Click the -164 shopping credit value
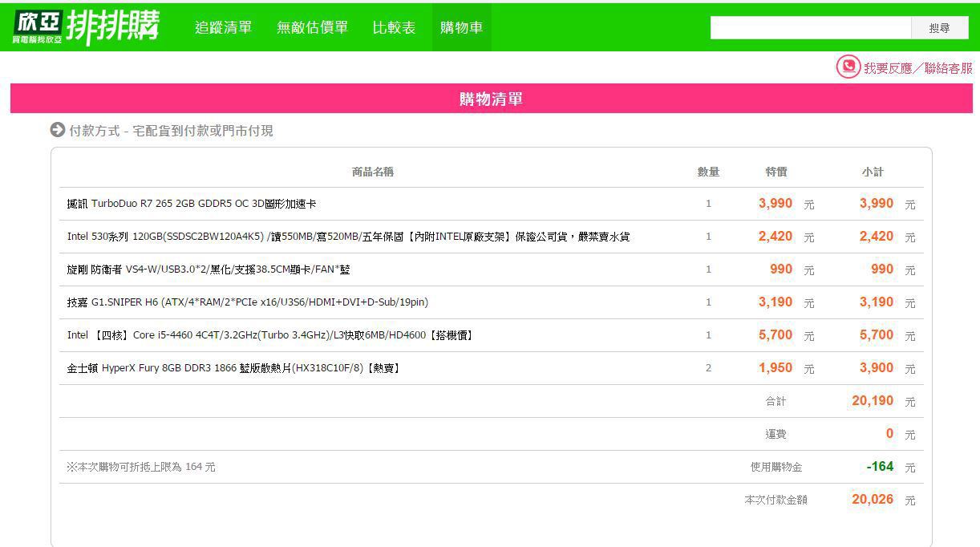This screenshot has width=980, height=547. coord(880,467)
